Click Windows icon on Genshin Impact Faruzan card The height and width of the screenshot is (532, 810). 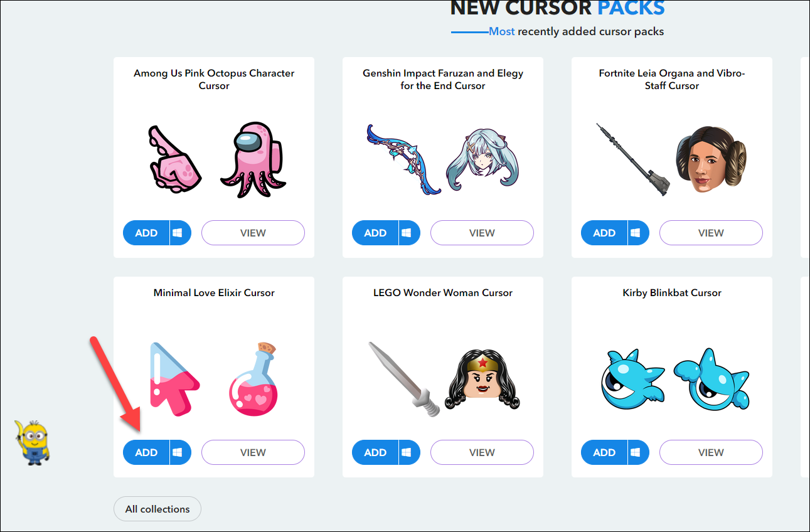point(407,233)
